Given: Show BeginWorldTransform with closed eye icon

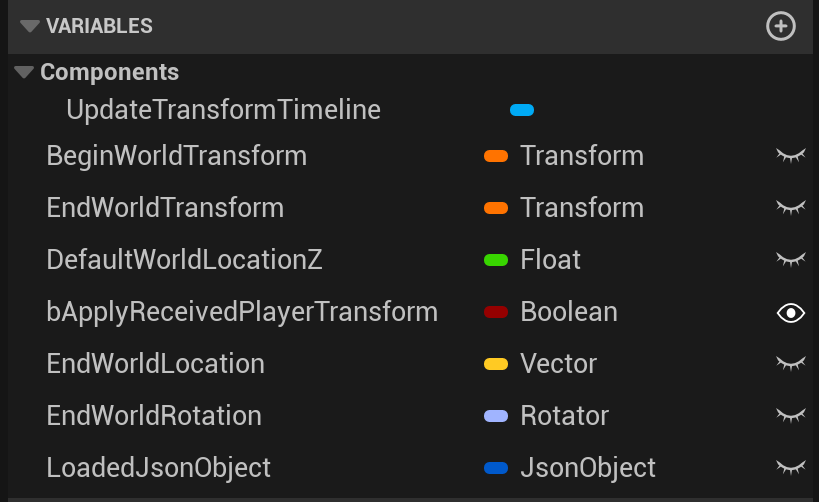Looking at the screenshot, I should 790,156.
